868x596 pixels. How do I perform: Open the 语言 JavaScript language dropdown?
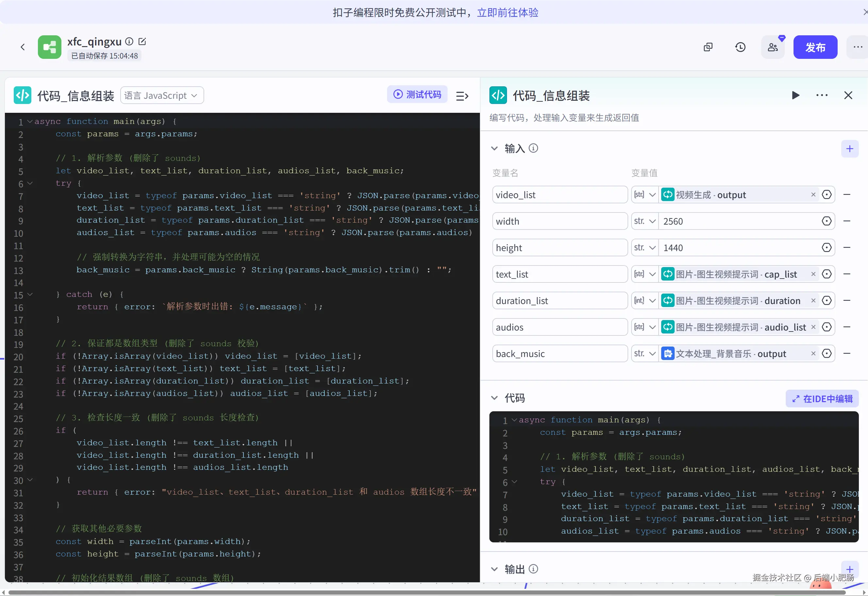click(x=162, y=95)
